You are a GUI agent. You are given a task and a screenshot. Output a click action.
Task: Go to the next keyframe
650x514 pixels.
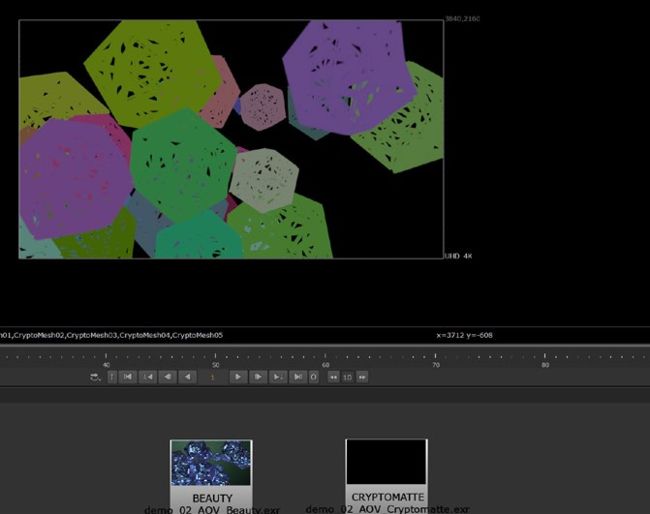[278, 377]
